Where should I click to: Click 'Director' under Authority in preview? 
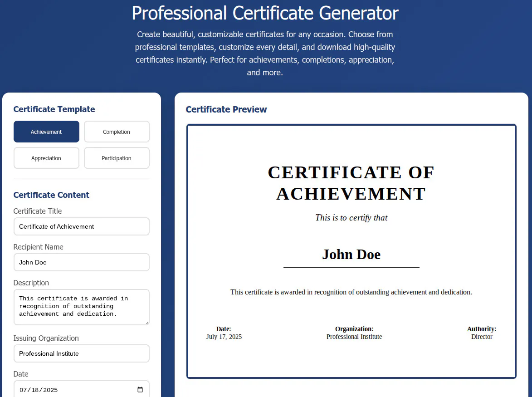482,337
